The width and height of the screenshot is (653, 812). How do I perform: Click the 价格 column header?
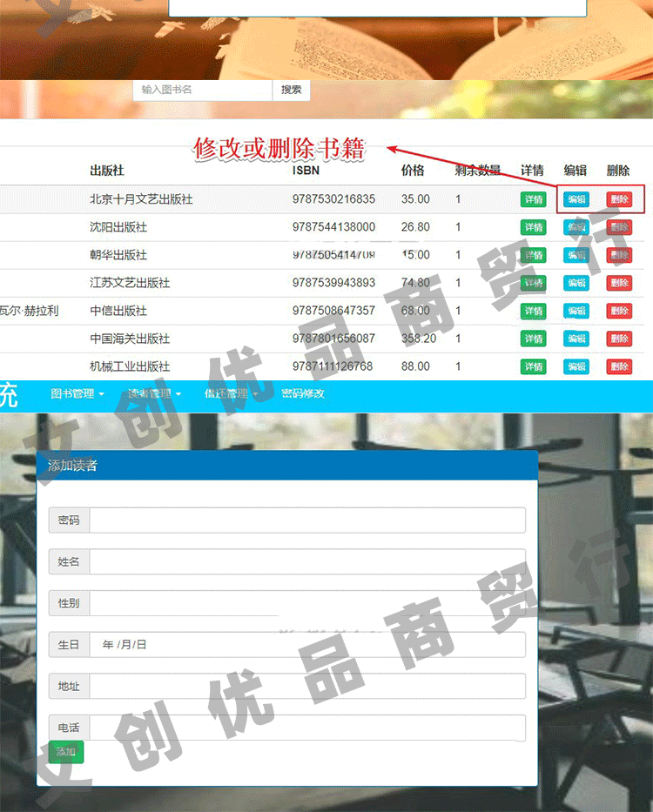point(413,171)
